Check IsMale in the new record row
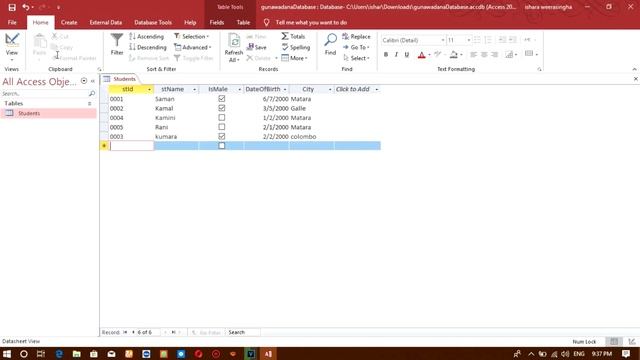The height and width of the screenshot is (360, 640). 222,146
